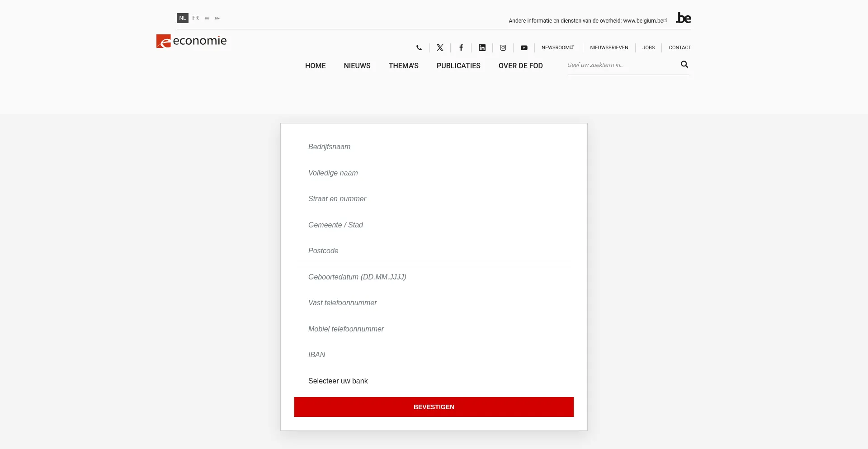Switch site language to FR
This screenshot has width=868, height=449.
pos(195,18)
